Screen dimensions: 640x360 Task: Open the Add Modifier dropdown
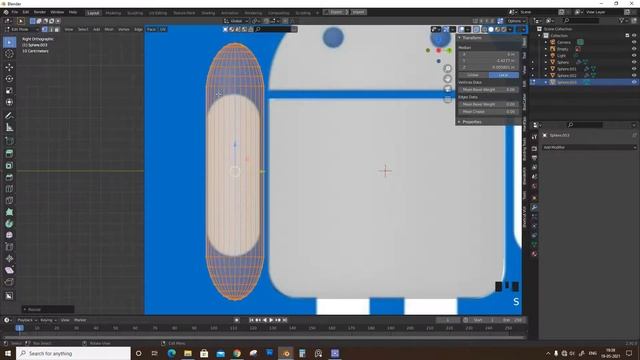coord(590,147)
